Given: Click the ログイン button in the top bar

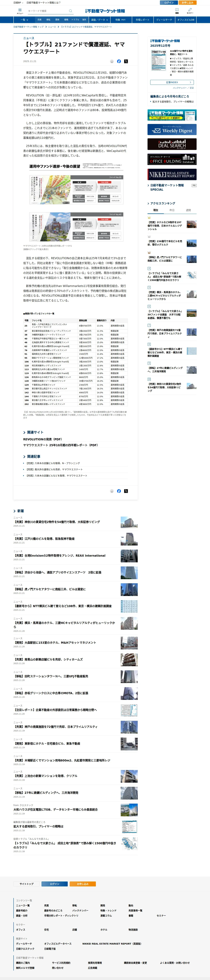Looking at the screenshot, I should pyautogui.click(x=169, y=3).
